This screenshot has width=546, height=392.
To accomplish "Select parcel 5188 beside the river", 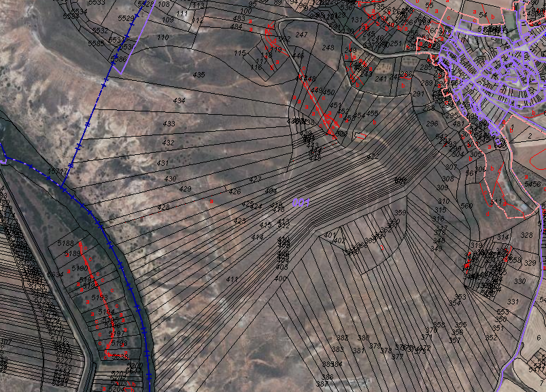I will click(x=66, y=243).
